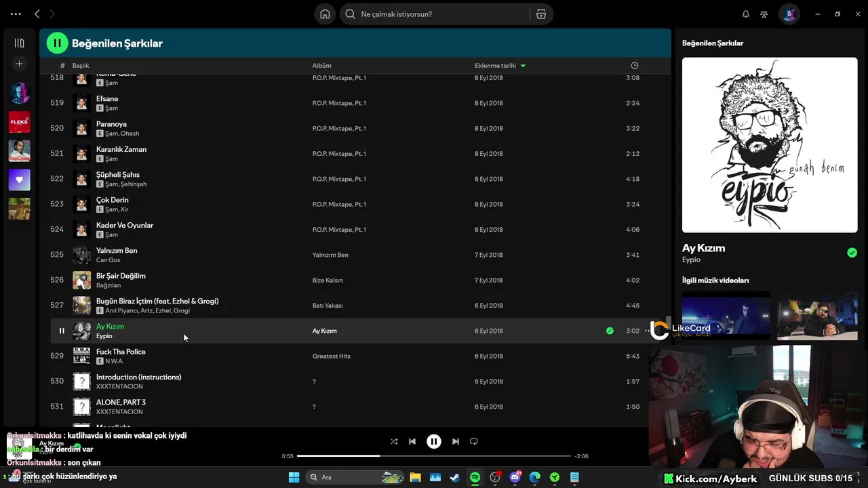Open File Explorer from taskbar
Image resolution: width=868 pixels, height=488 pixels.
click(415, 477)
